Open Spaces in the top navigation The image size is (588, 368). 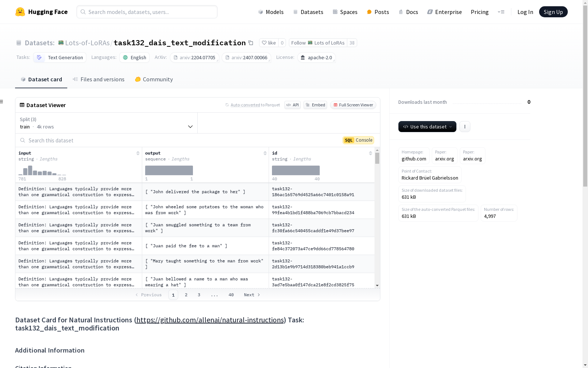345,12
